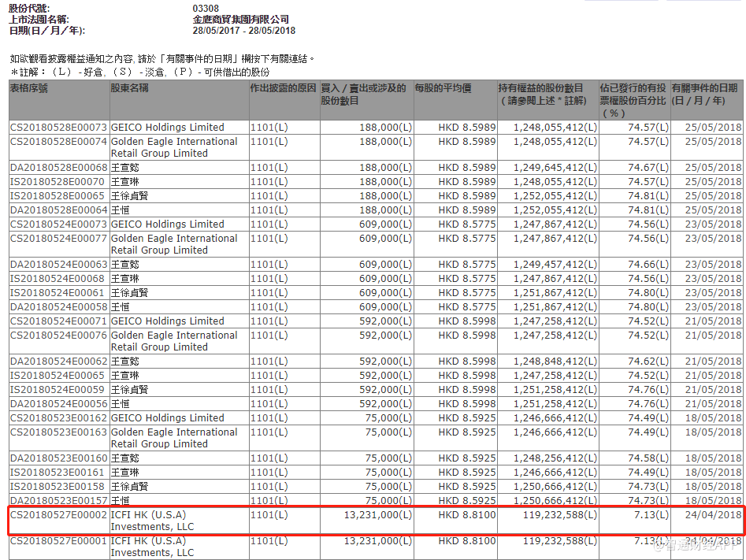Screen dimensions: 746x560
Task: Select form serial number CS20180524E00071
Action: pyautogui.click(x=58, y=321)
